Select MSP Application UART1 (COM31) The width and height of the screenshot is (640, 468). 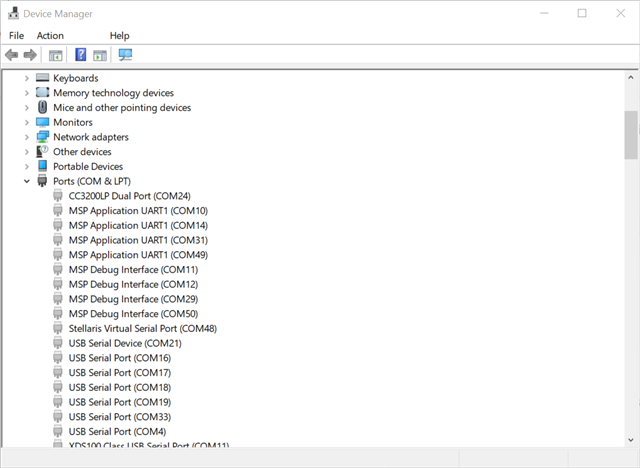coord(138,240)
